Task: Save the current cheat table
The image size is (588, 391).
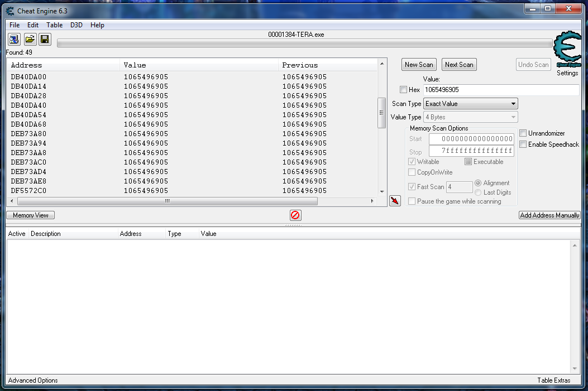Action: (x=45, y=39)
